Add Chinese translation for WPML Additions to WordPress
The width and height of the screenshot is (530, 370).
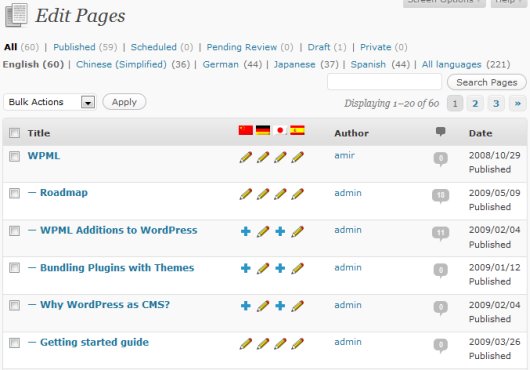coord(246,231)
